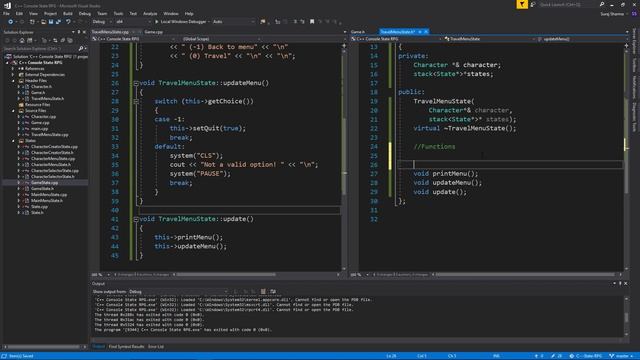The image size is (640, 360).
Task: Click the find-in-files toolbar icon near debugger
Action: coord(263,22)
